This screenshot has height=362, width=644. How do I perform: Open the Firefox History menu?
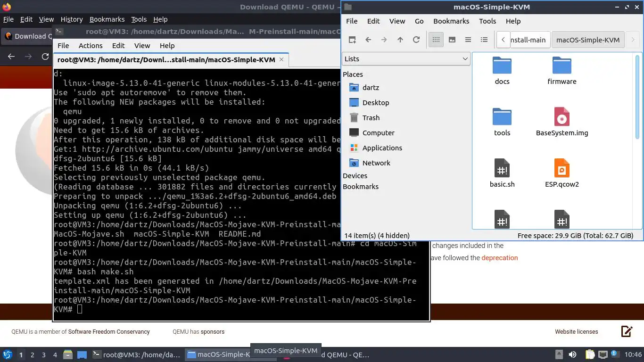[x=72, y=19]
